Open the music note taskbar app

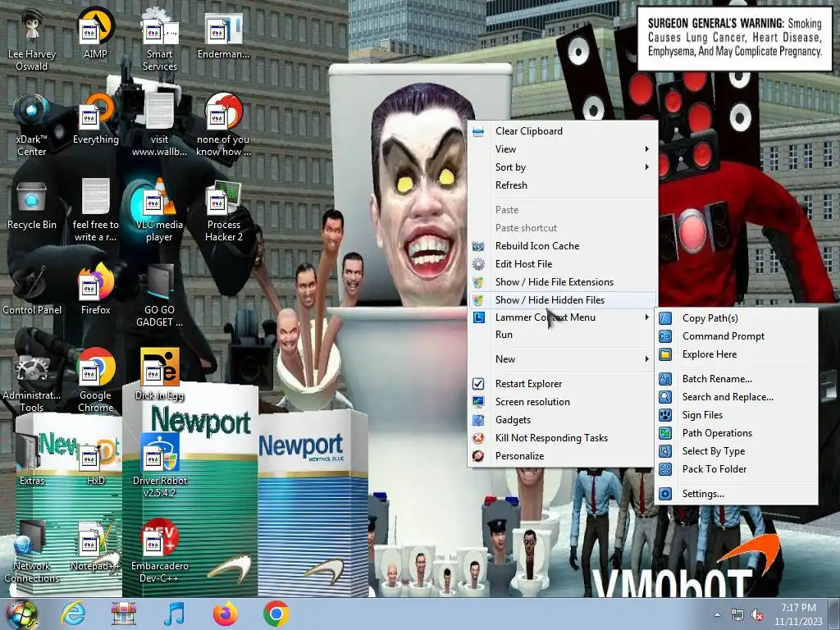pyautogui.click(x=174, y=614)
